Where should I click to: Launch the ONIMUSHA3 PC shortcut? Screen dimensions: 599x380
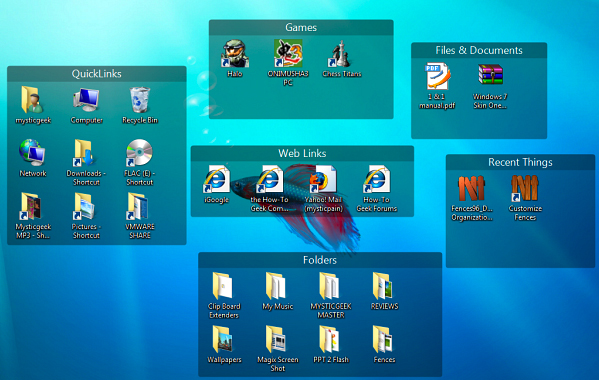(288, 53)
